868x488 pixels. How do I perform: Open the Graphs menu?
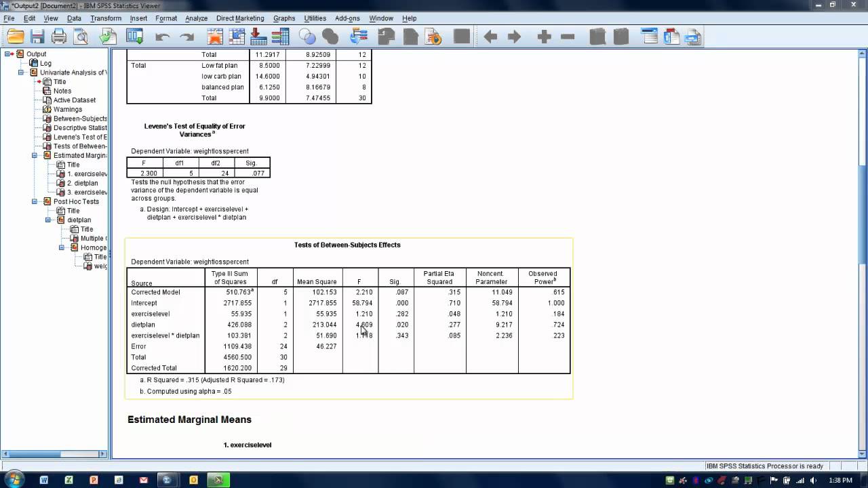click(284, 18)
